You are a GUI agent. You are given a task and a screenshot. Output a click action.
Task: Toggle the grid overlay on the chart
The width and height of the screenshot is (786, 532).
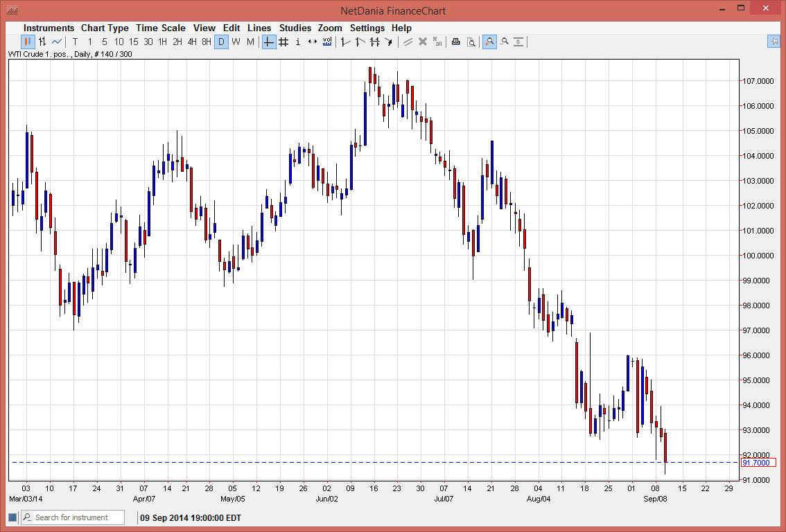tap(283, 42)
